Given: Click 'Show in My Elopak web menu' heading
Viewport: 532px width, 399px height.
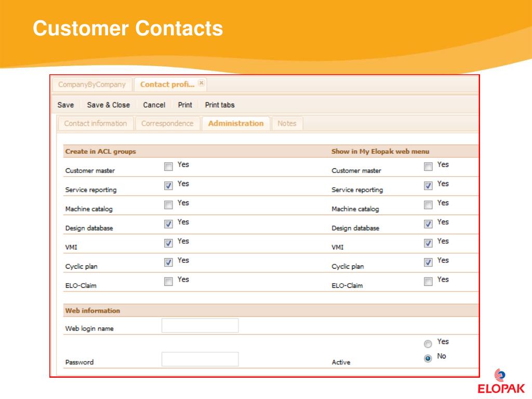Looking at the screenshot, I should pos(380,152).
